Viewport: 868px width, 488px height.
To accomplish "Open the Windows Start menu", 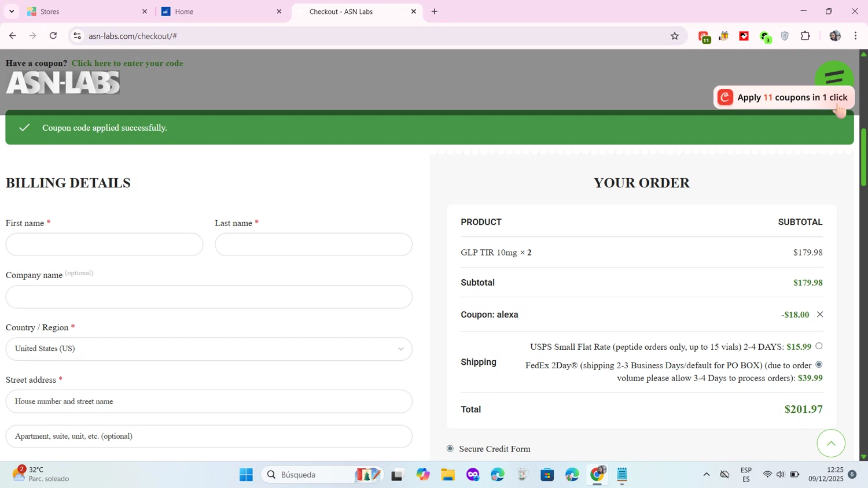I will pyautogui.click(x=246, y=475).
